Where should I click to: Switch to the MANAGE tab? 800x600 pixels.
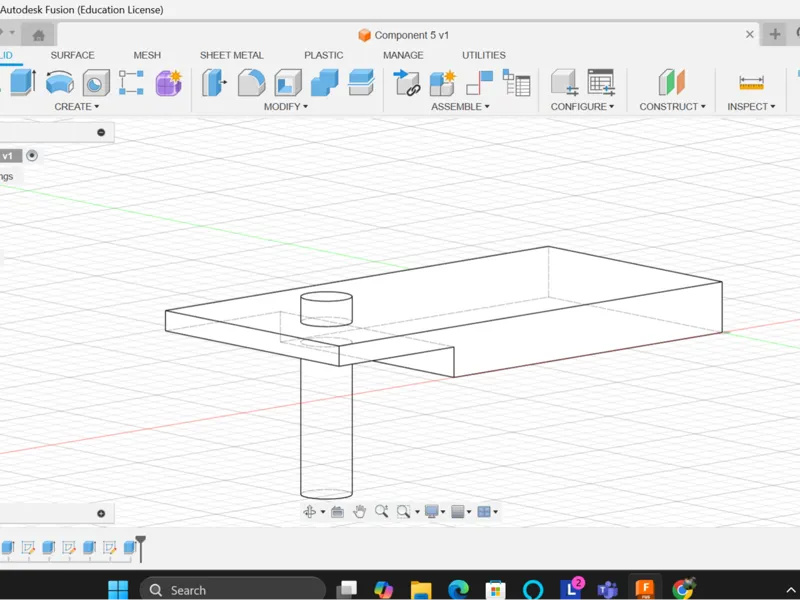(403, 55)
